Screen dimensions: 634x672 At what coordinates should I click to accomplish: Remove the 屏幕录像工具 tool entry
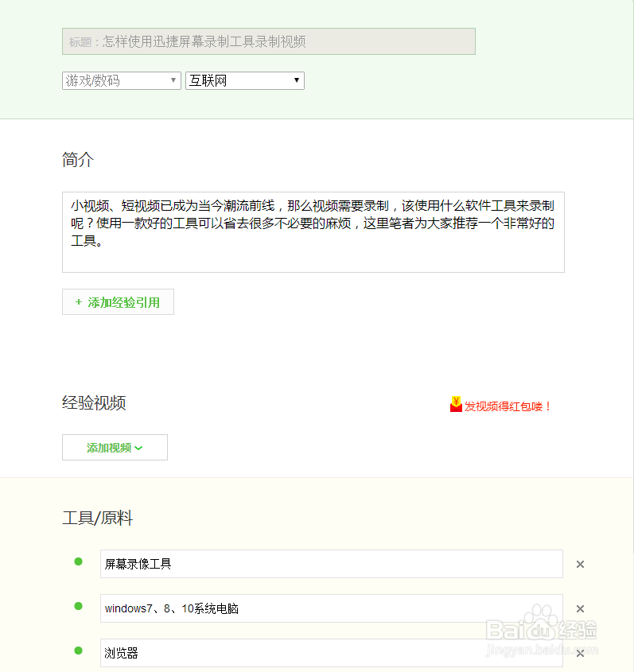coord(580,564)
